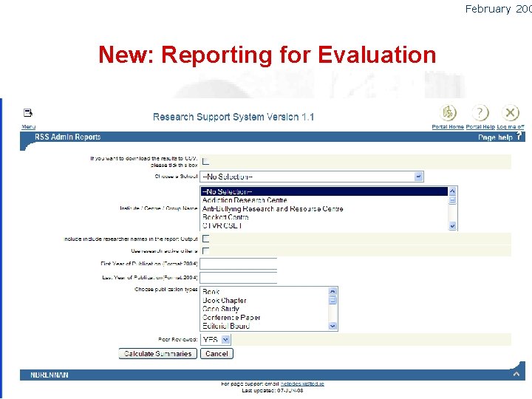The height and width of the screenshot is (399, 532).
Task: Click the helpdesk email link in footer
Action: click(302, 383)
